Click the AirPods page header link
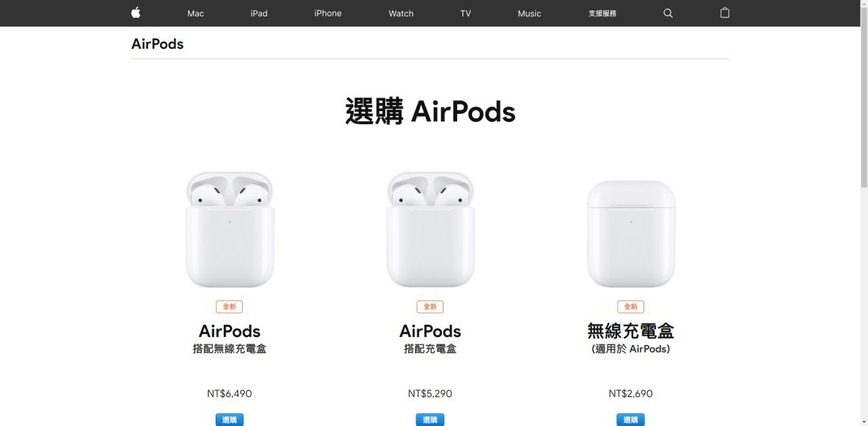Screen dimensions: 868x426 click(157, 44)
